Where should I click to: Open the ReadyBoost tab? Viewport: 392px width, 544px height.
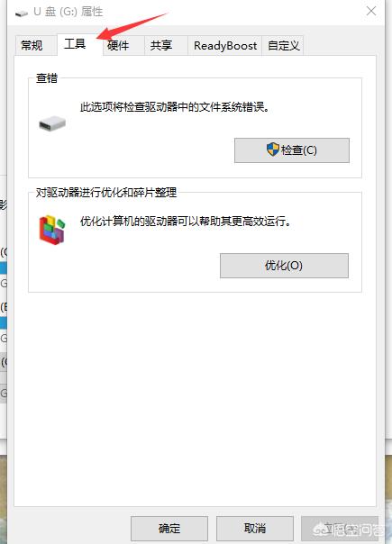[x=225, y=45]
